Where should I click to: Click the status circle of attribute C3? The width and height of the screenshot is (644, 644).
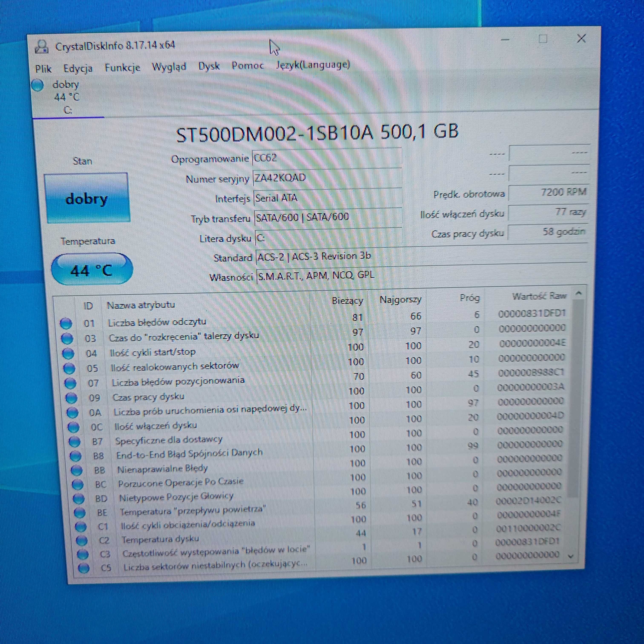click(x=83, y=554)
